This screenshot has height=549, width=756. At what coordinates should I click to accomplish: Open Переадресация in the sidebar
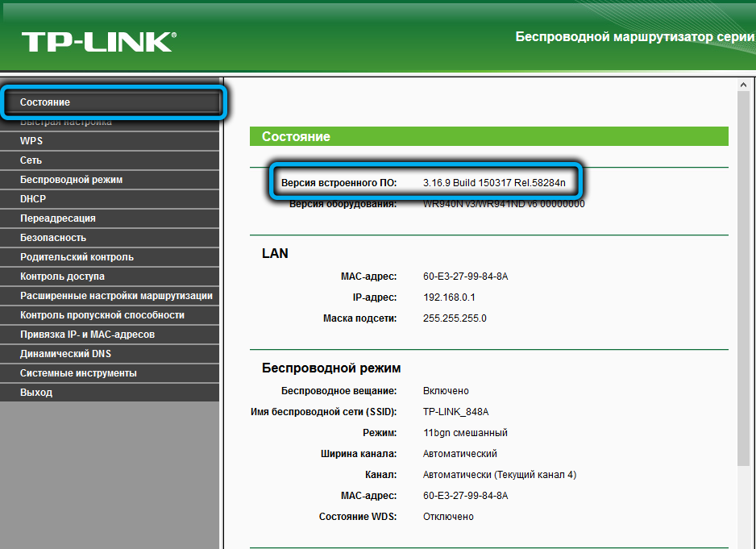pos(58,218)
